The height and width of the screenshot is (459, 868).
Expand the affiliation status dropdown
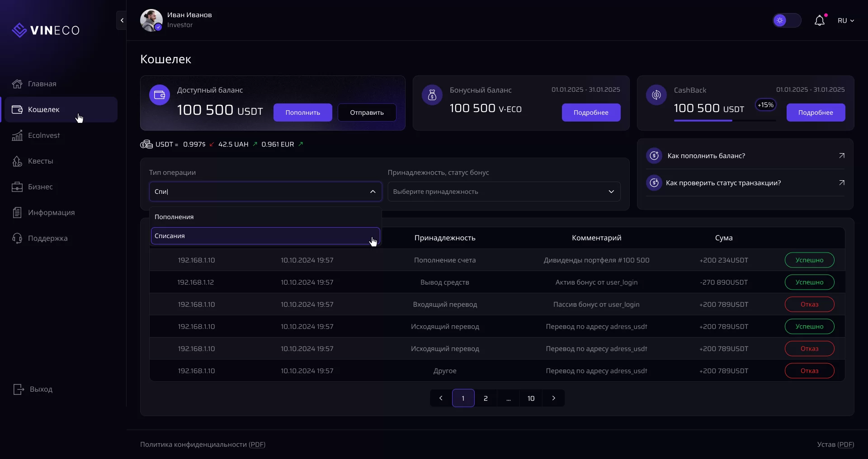[504, 192]
